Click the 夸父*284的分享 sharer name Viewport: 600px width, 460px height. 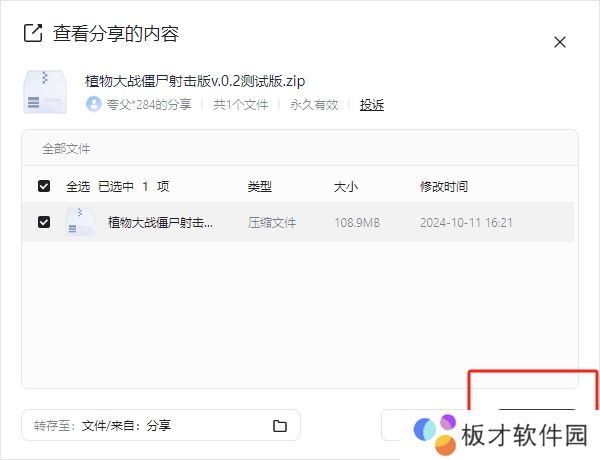150,104
